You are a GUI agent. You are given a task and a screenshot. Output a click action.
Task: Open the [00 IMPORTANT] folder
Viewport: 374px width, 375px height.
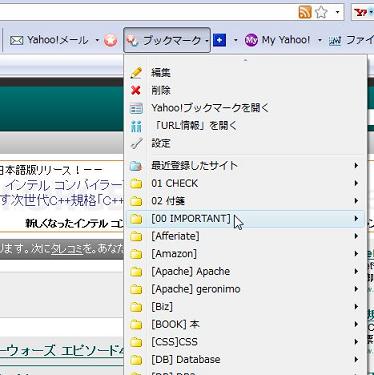coord(245,219)
